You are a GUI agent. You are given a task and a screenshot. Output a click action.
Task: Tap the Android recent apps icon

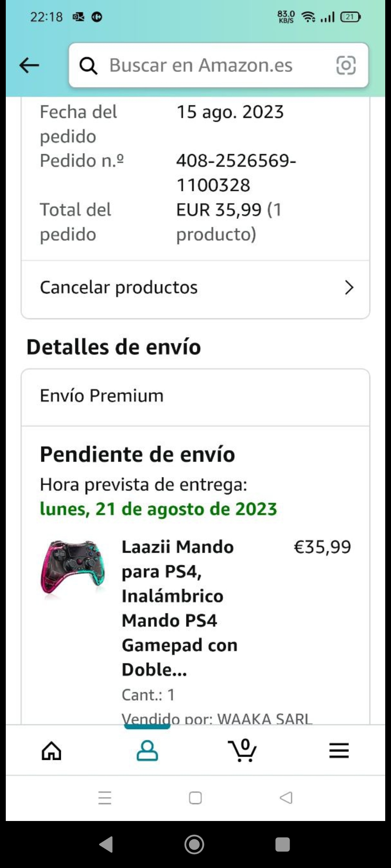105,798
